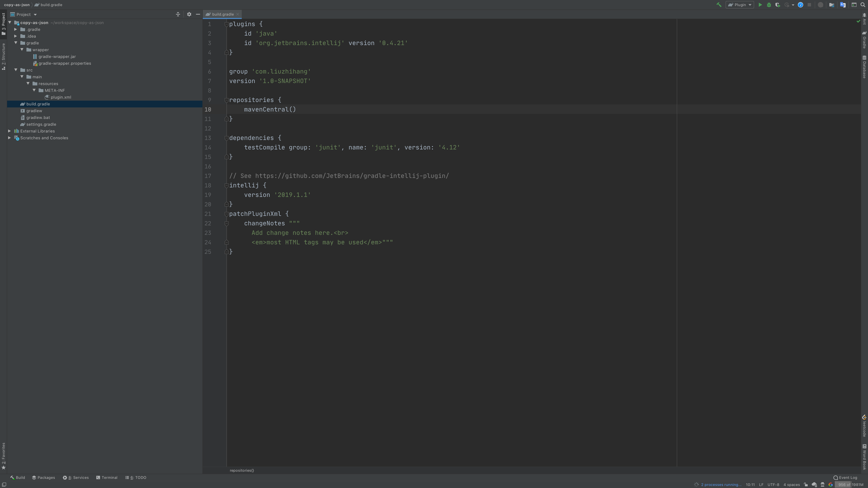Open Project panel settings gear
The width and height of the screenshot is (868, 488).
click(x=189, y=14)
